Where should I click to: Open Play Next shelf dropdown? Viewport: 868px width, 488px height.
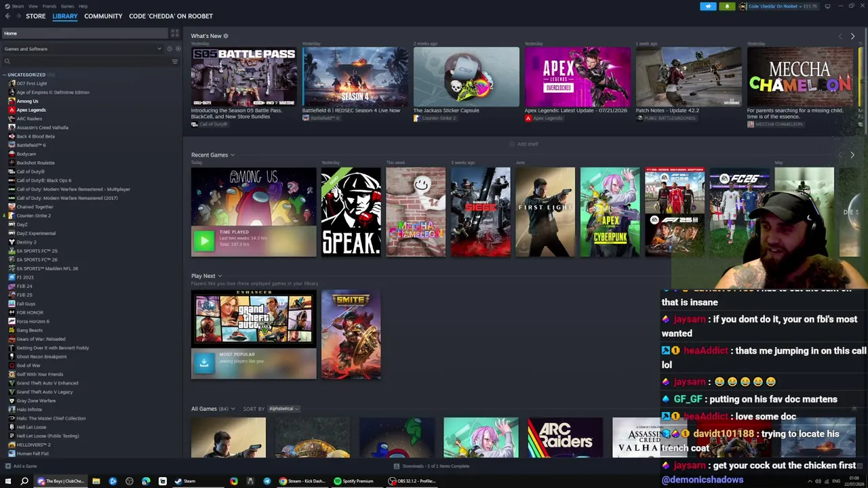click(x=220, y=277)
